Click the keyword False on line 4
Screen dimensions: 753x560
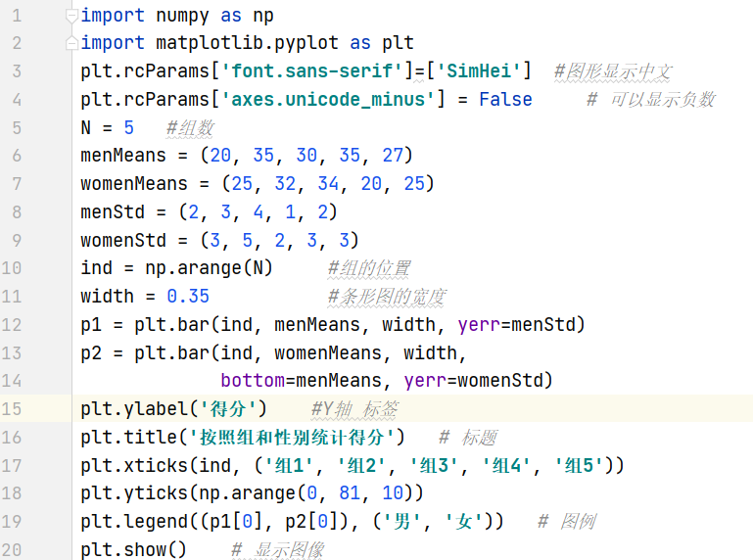click(505, 100)
